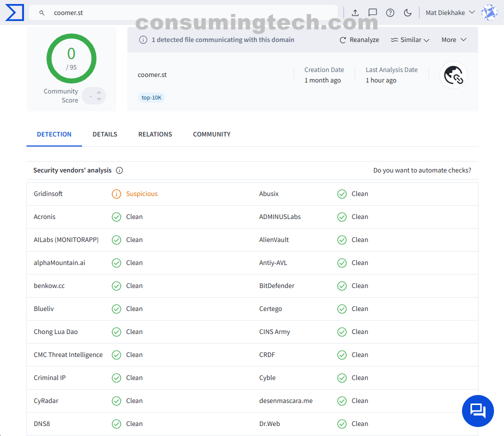Viewport: 504px width, 436px height.
Task: Open the Mat Diekhake account menu
Action: coord(449,12)
